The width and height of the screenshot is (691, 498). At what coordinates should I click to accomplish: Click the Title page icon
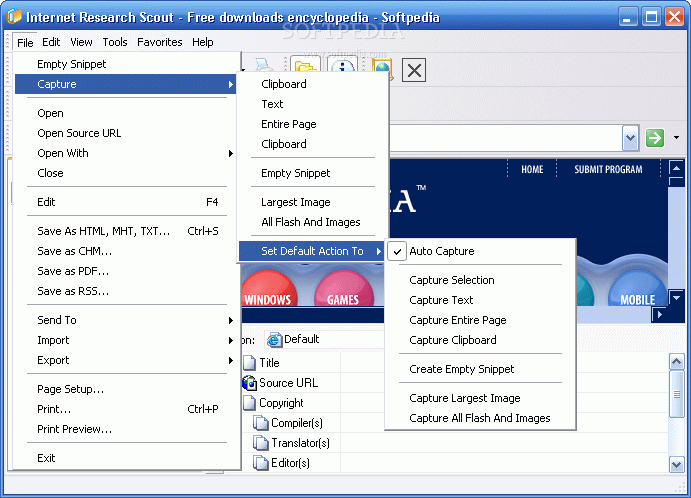pos(249,363)
